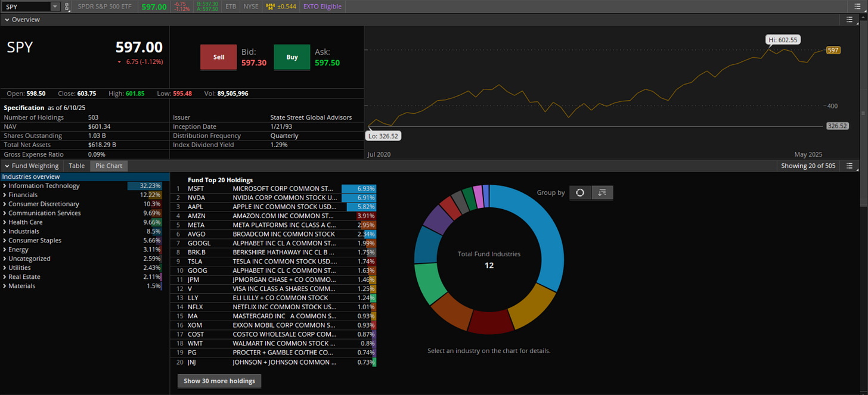Click the yellow volatility icon beside ±0.544
868x395 pixels.
[x=271, y=7]
